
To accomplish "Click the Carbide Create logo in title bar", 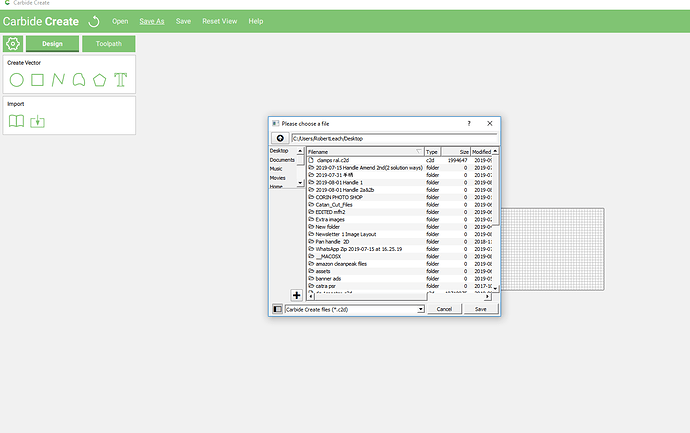I will click(x=7, y=3).
